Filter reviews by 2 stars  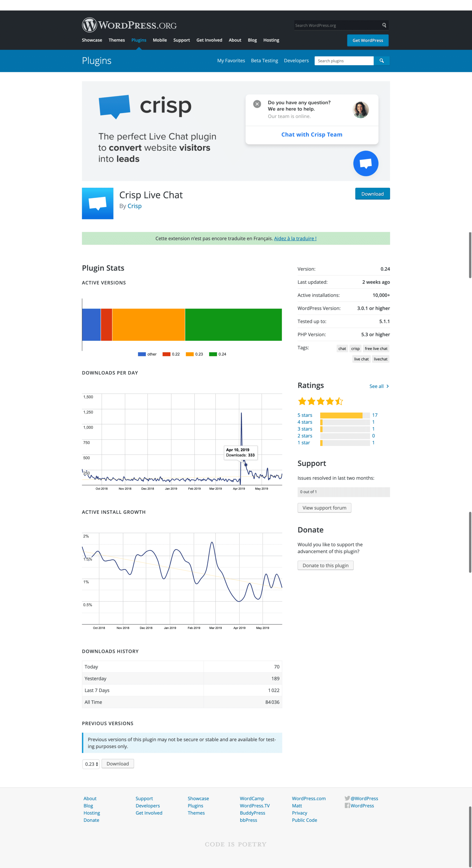305,436
